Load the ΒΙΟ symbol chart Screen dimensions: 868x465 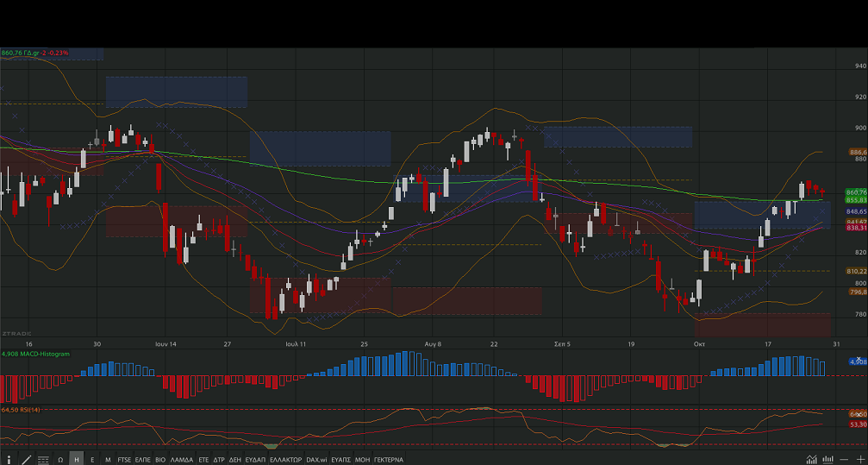coord(160,460)
